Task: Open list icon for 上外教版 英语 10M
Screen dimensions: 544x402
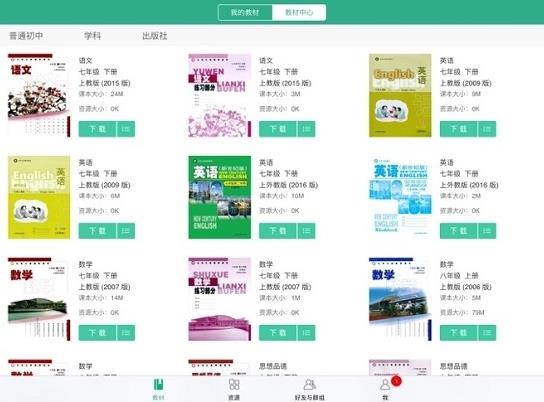Action: [x=306, y=231]
